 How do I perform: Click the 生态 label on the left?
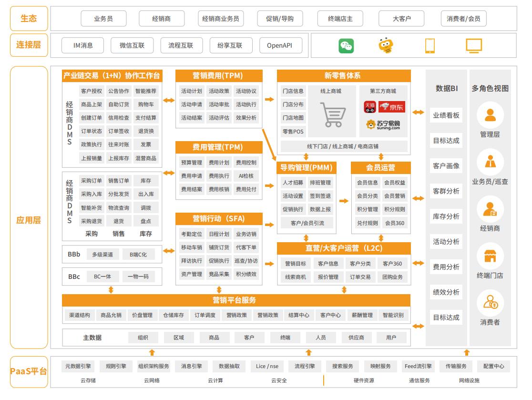(x=28, y=19)
